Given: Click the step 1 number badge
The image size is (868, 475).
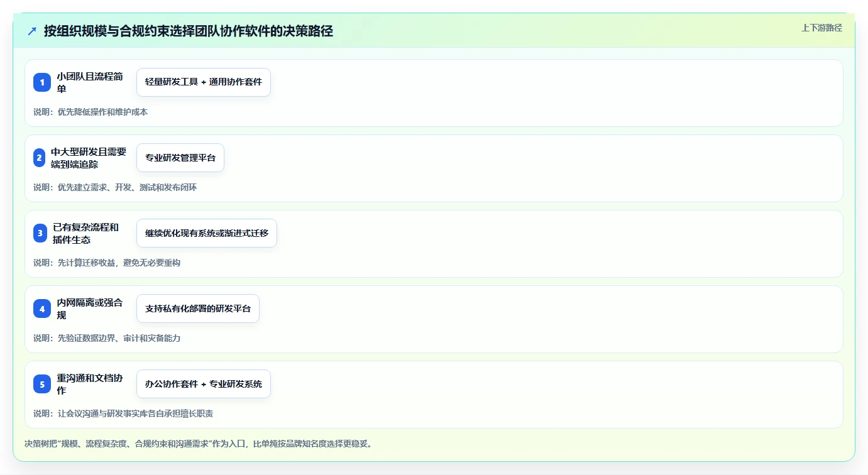Looking at the screenshot, I should click(42, 82).
